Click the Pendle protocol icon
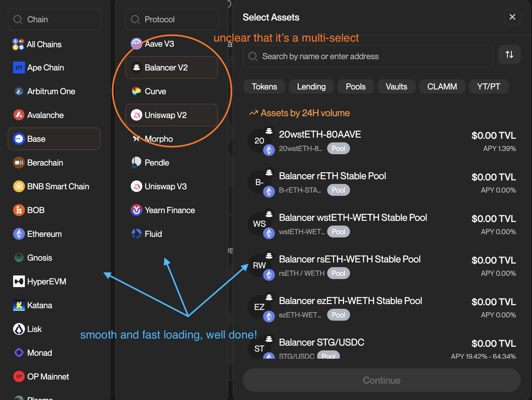Viewport: 532px width, 400px height. point(136,163)
